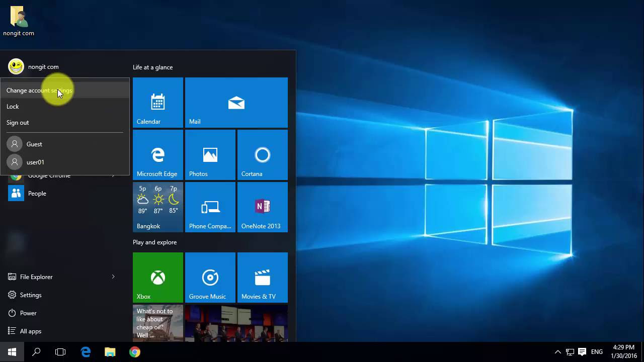Viewport: 644px width, 362px height.
Task: Open the Action Center notification icon
Action: click(582, 352)
